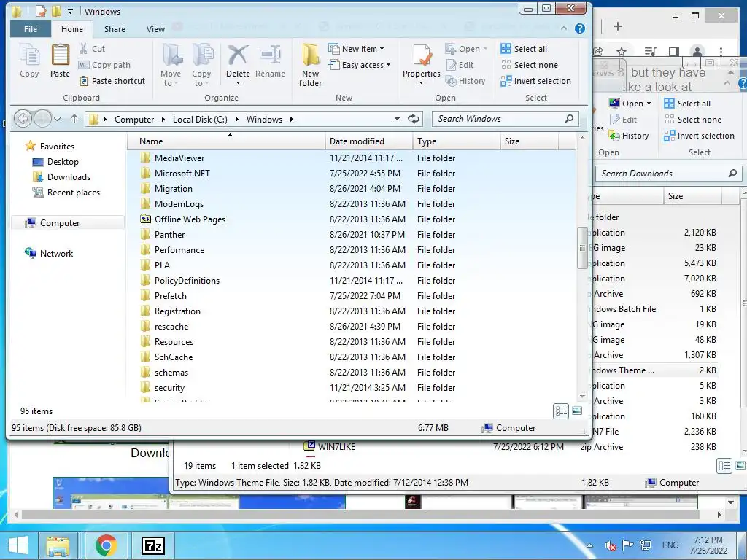Open File Explorer taskbar button
This screenshot has height=560, width=747.
click(x=58, y=545)
